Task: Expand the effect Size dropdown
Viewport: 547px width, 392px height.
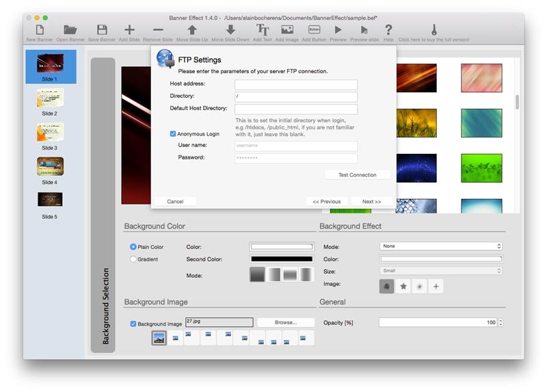Action: tap(441, 271)
